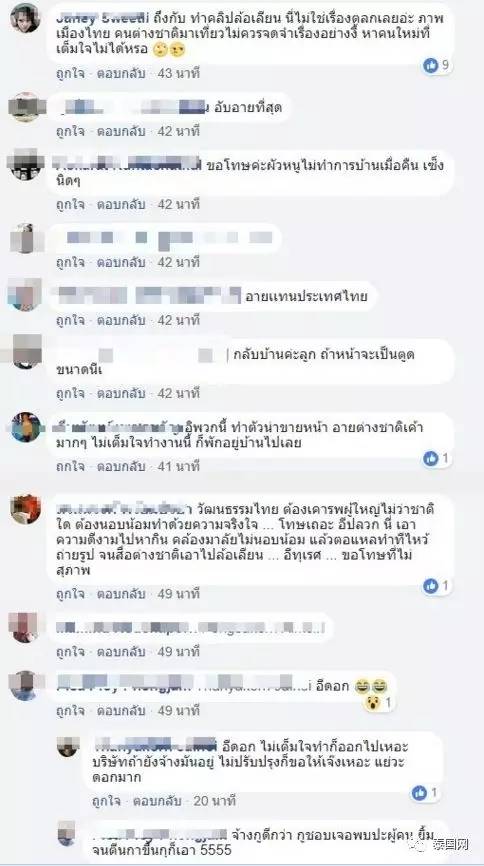
Task: Open like reactions on the 41 นาที comment
Action: pyautogui.click(x=431, y=458)
